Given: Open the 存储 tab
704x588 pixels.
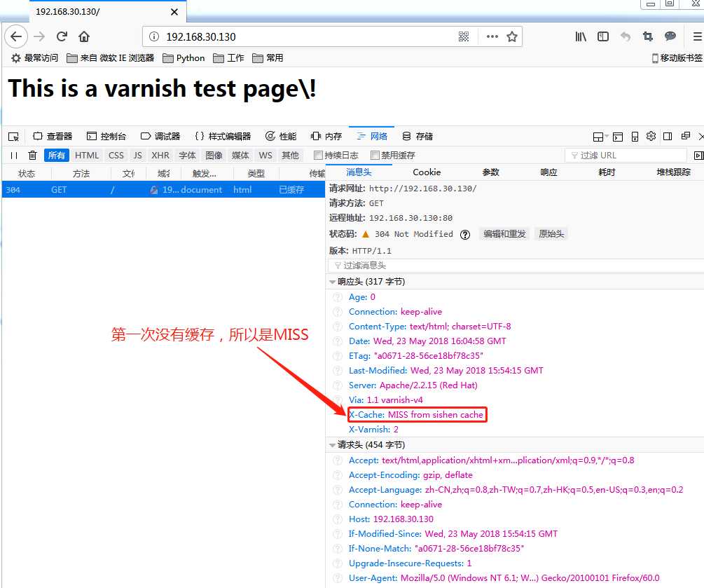Looking at the screenshot, I should pos(417,137).
